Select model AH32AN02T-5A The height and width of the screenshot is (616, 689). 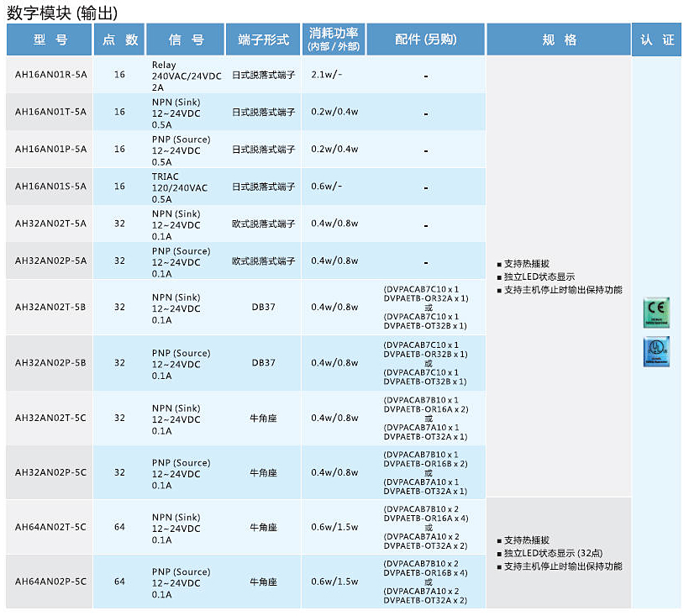click(51, 224)
